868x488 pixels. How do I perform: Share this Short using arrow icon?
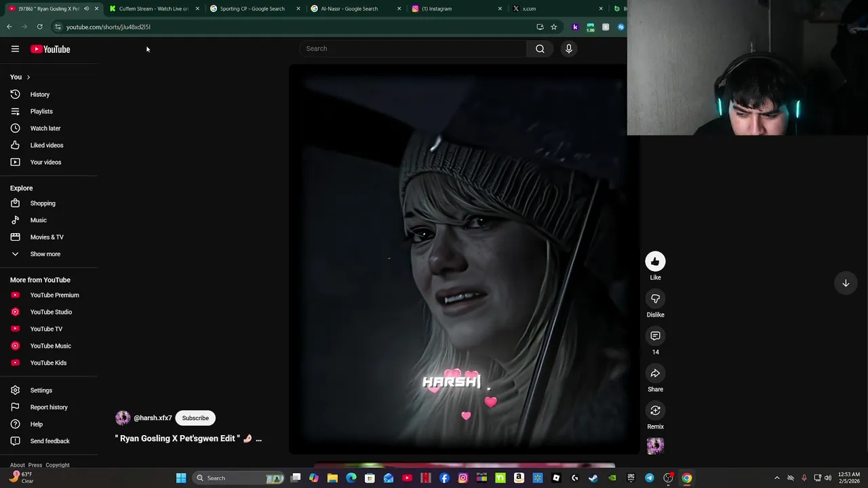655,373
